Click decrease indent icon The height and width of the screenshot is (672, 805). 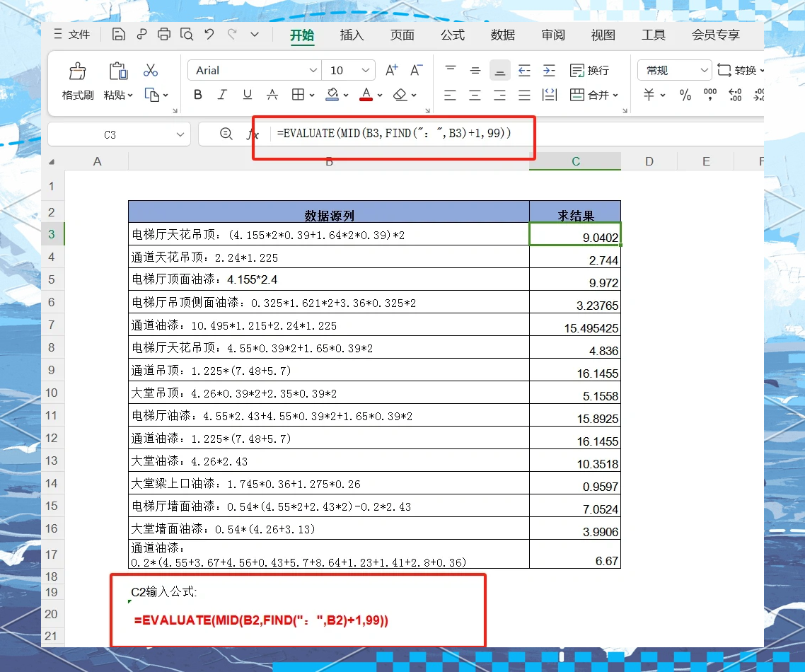coord(524,70)
